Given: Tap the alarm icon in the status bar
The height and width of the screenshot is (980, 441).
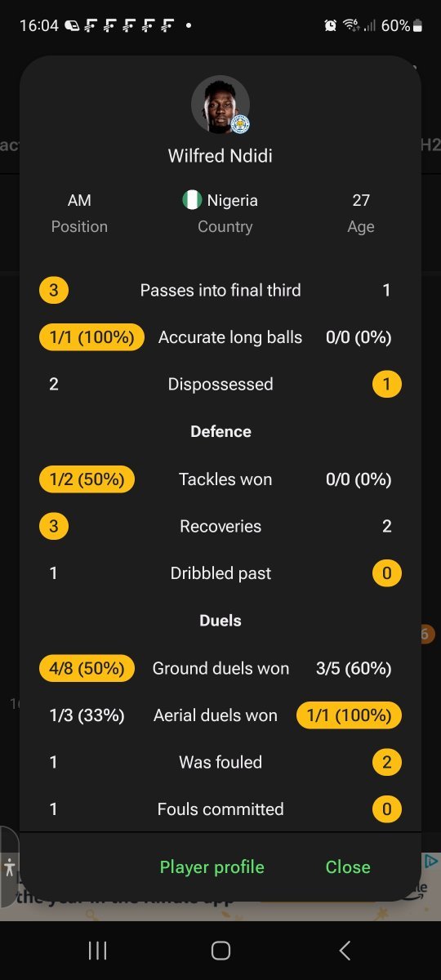Looking at the screenshot, I should 330,25.
